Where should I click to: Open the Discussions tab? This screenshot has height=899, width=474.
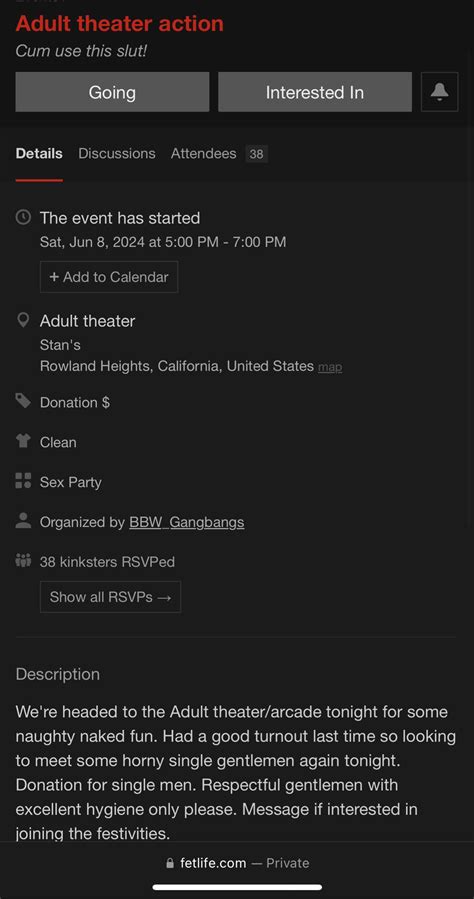117,154
